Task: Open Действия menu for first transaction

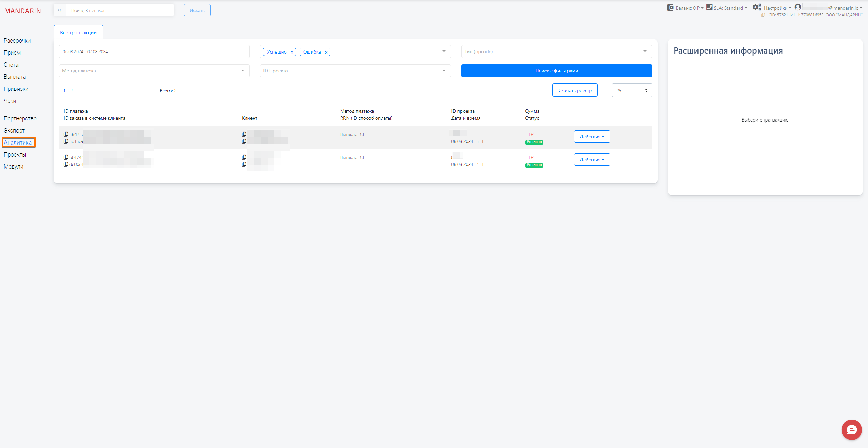Action: tap(592, 137)
